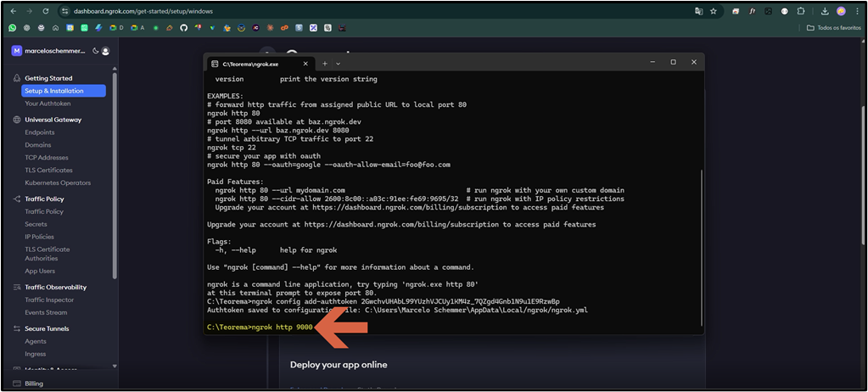The height and width of the screenshot is (392, 868).
Task: Click the 'ngrok config add-authtoken' line
Action: click(x=383, y=302)
